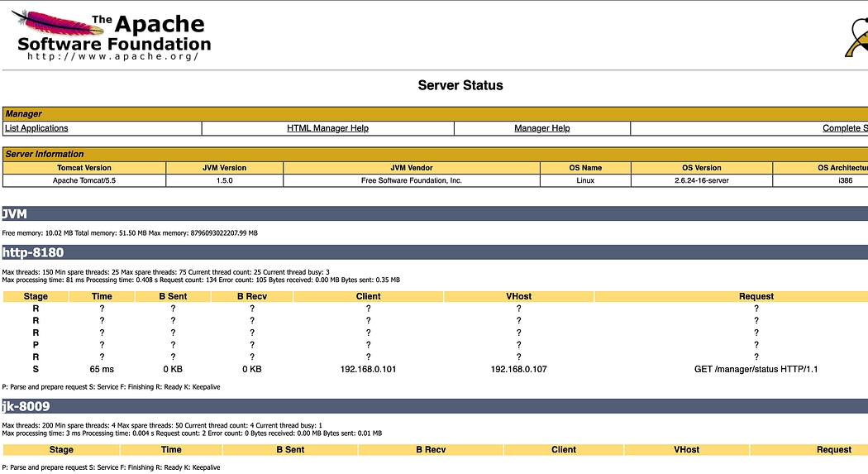The width and height of the screenshot is (868, 474).
Task: Click the Server Status page heading
Action: click(x=460, y=85)
